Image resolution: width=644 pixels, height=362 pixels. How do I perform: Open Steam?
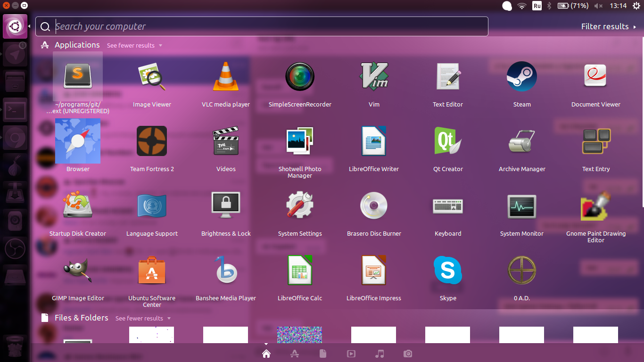click(x=522, y=75)
